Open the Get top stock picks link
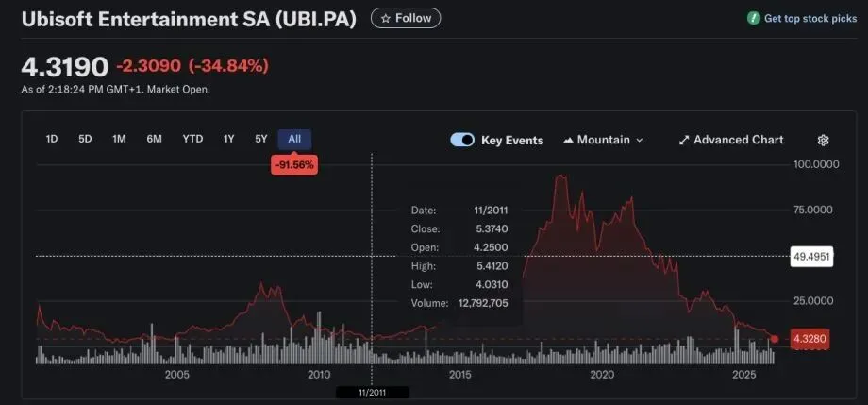 (810, 18)
